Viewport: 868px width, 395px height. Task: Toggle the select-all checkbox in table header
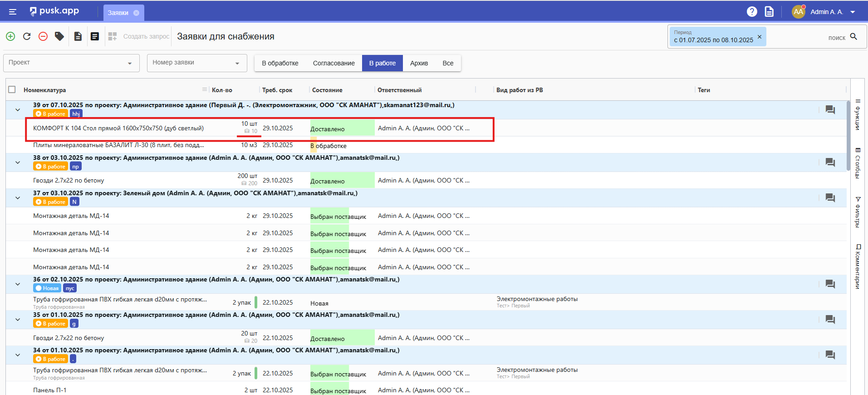pyautogui.click(x=12, y=90)
